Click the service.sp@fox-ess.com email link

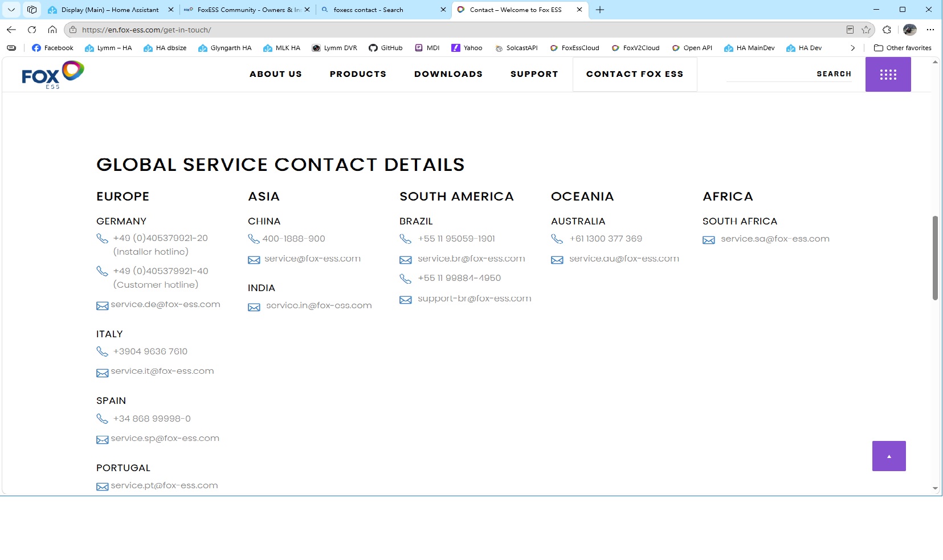[x=165, y=439]
